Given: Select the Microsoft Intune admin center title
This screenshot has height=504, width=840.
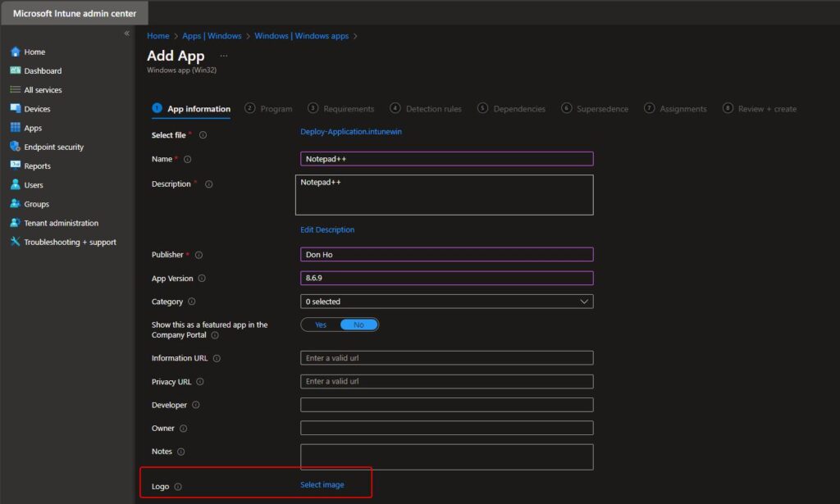Looking at the screenshot, I should (75, 13).
